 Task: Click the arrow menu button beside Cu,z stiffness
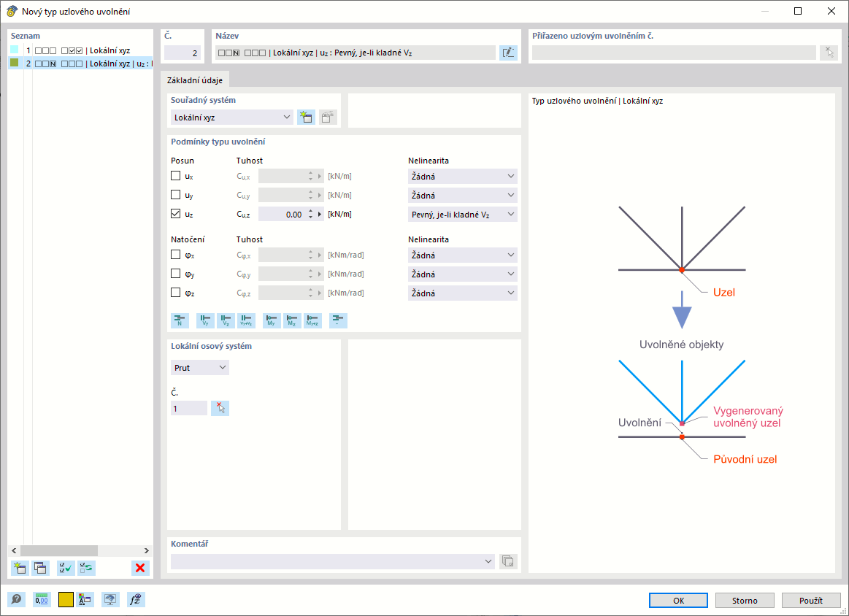click(320, 215)
